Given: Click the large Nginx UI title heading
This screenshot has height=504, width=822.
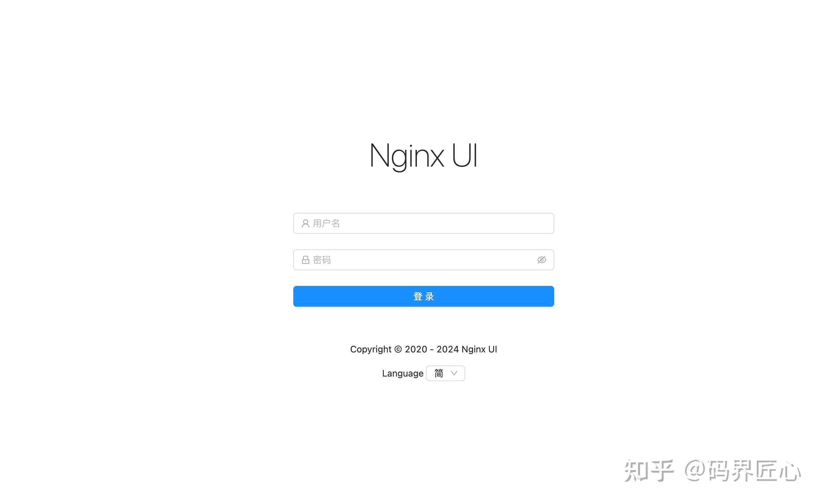Looking at the screenshot, I should point(423,156).
